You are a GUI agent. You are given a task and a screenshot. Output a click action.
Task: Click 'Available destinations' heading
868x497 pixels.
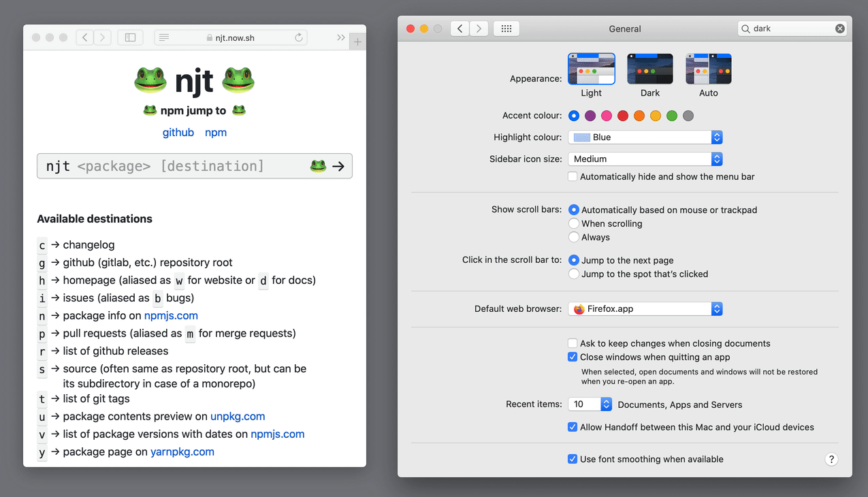pyautogui.click(x=95, y=219)
